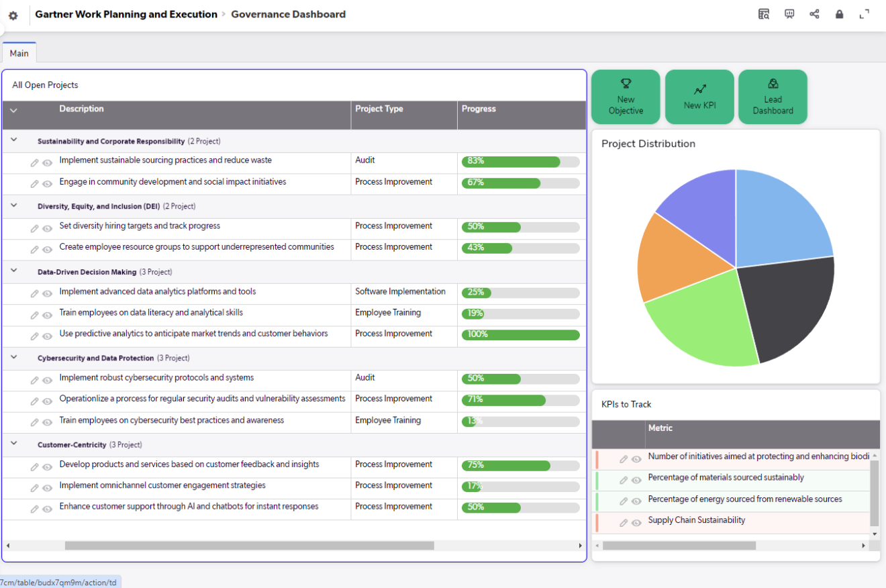Screen dimensions: 886x588
Task: Click the All Open Projects horizontal scrollbar
Action: click(249, 546)
